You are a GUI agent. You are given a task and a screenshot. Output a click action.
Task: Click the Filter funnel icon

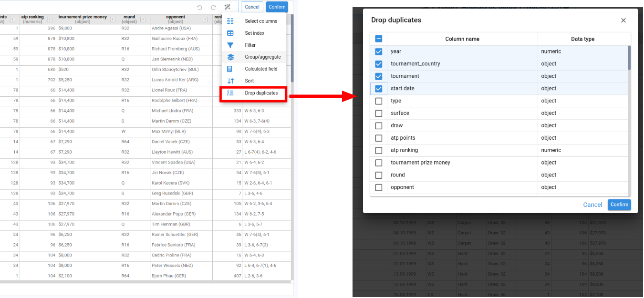[x=230, y=45]
